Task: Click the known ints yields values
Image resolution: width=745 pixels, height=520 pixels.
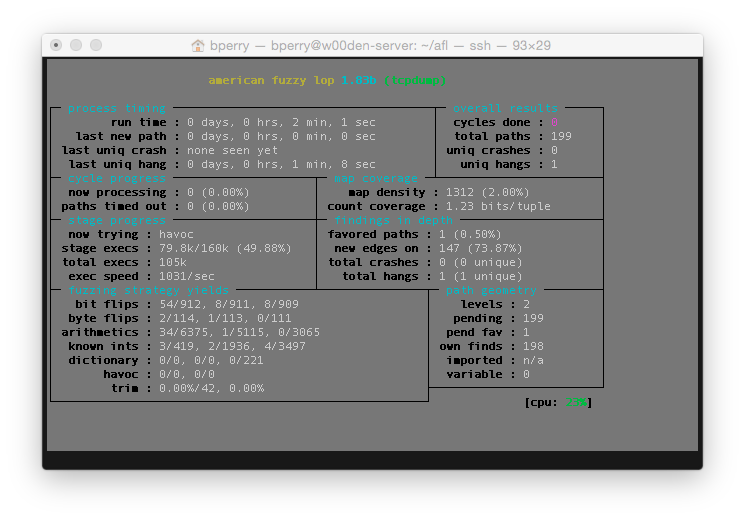Action: coord(232,347)
